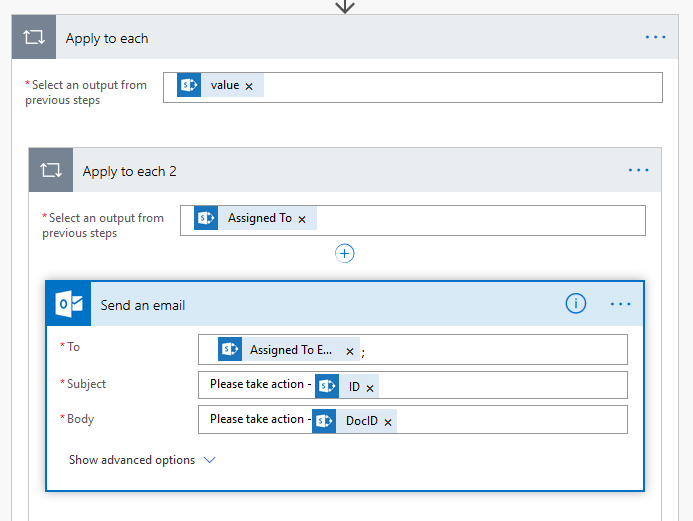Click the Outlook icon on Send an email

(69, 305)
